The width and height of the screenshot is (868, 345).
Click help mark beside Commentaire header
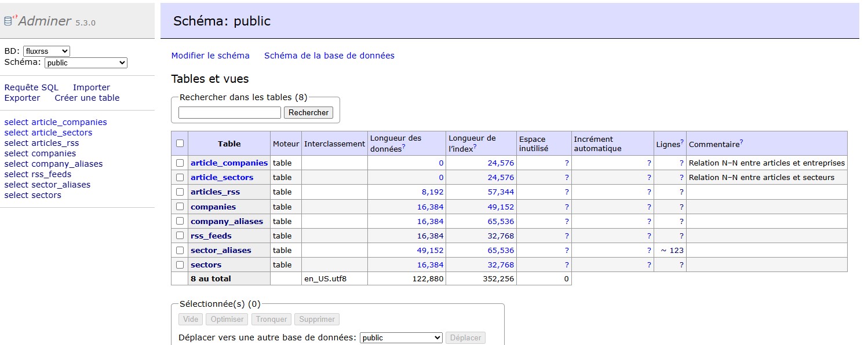741,142
